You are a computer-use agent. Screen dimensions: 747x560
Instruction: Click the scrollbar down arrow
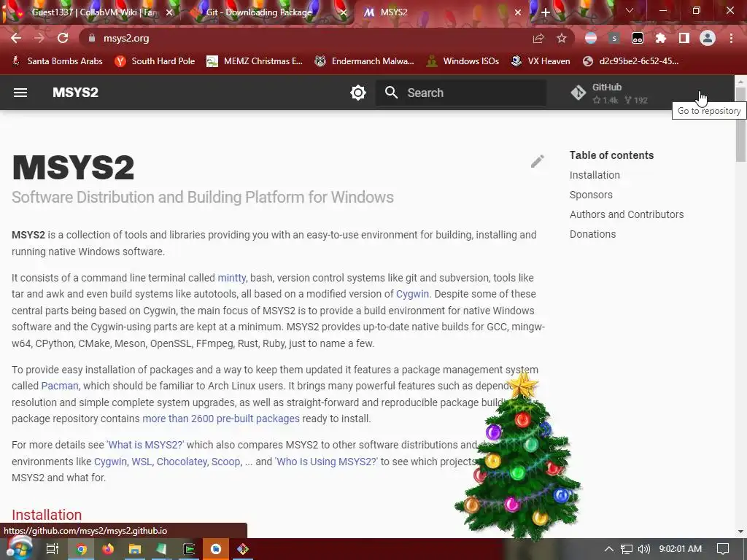pyautogui.click(x=740, y=532)
